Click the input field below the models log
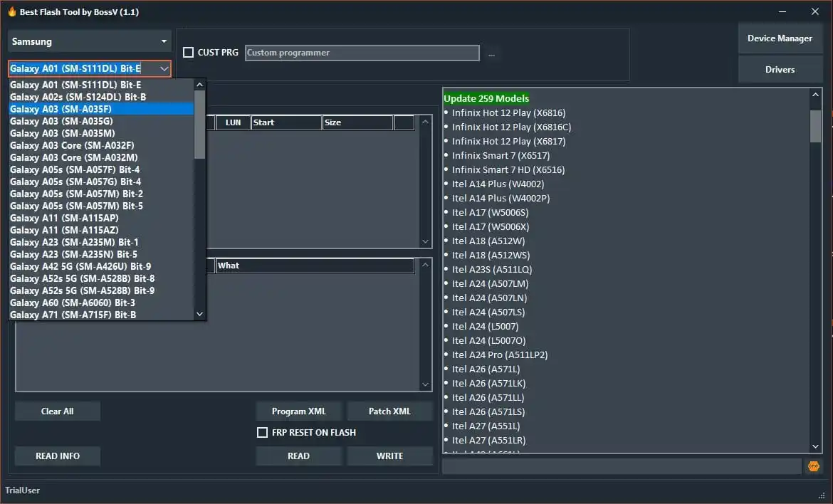This screenshot has height=504, width=833. point(622,466)
